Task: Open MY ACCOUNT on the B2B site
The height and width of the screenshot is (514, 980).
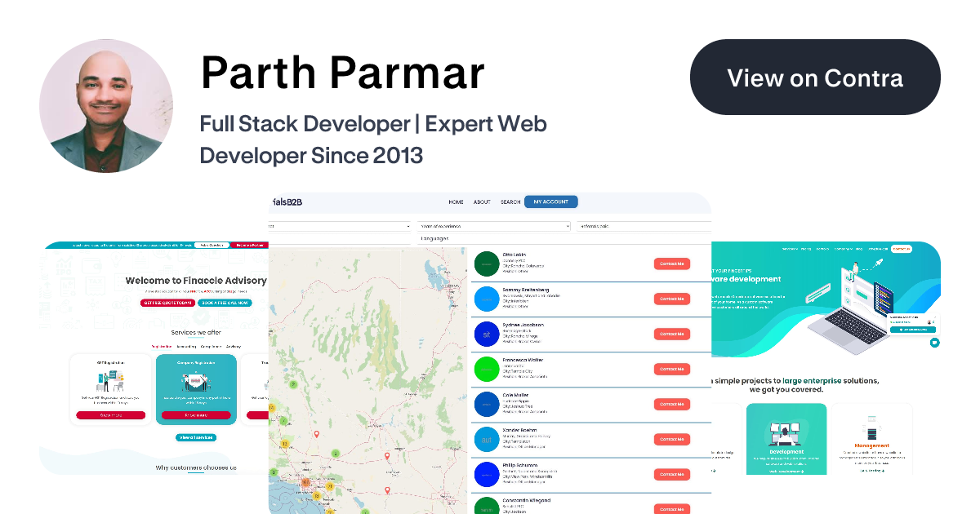Action: pos(550,202)
